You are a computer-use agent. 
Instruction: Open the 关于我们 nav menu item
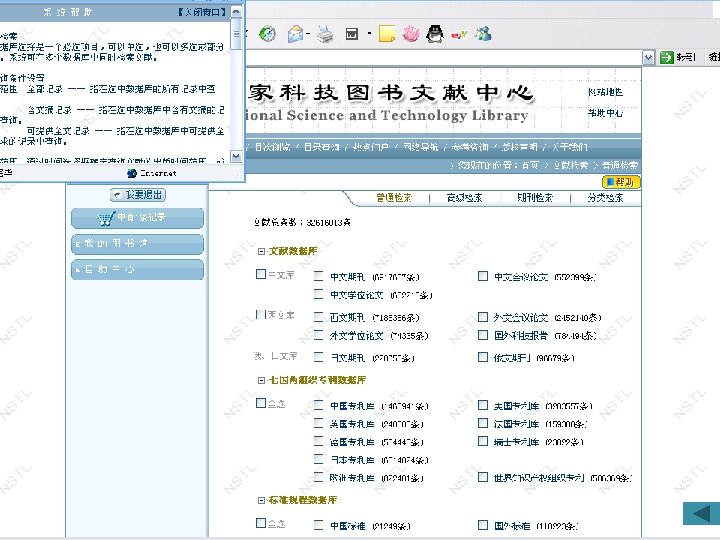click(569, 147)
